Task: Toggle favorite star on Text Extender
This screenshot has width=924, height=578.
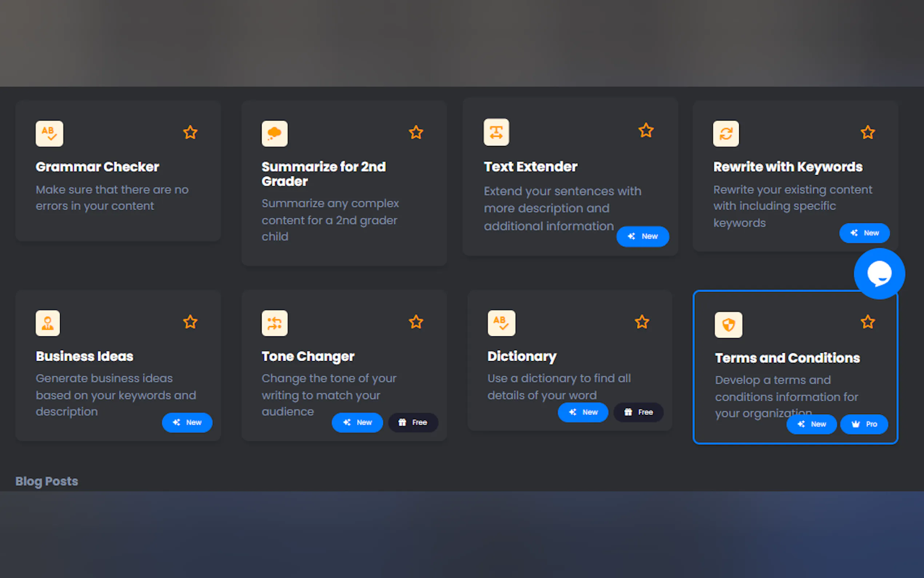Action: [x=646, y=131]
